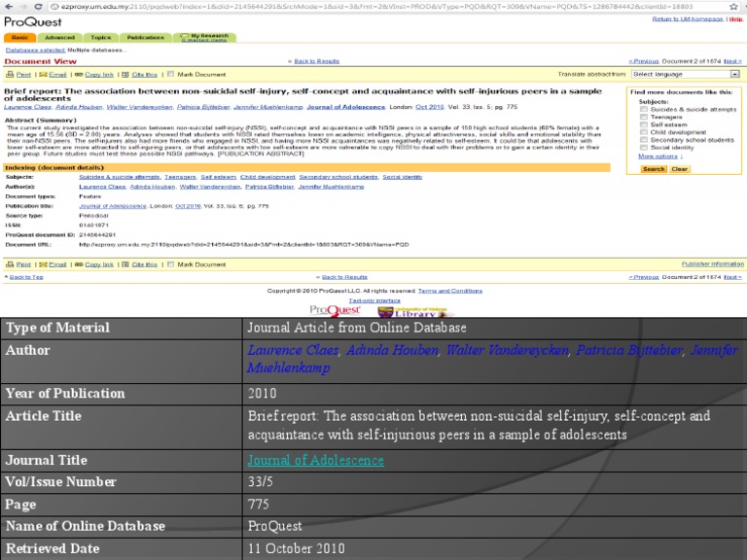Screen dimensions: 747x560
Task: Click Child development link in the Subjects row
Action: (x=267, y=177)
